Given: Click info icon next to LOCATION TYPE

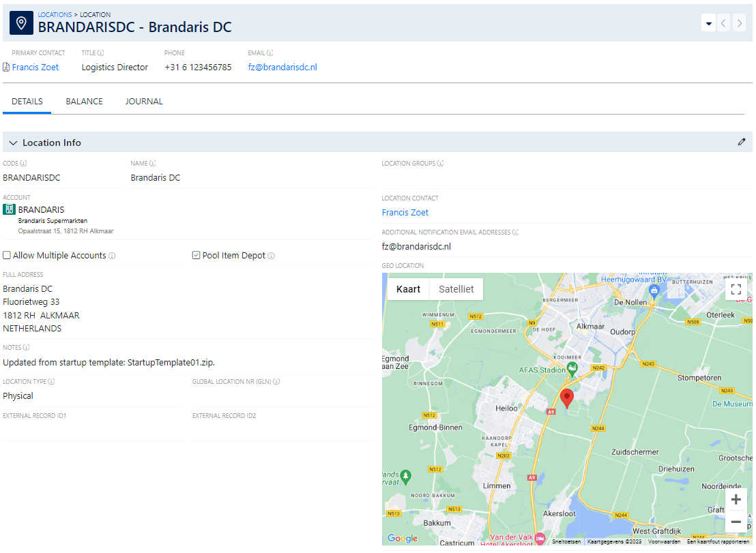Looking at the screenshot, I should (51, 382).
